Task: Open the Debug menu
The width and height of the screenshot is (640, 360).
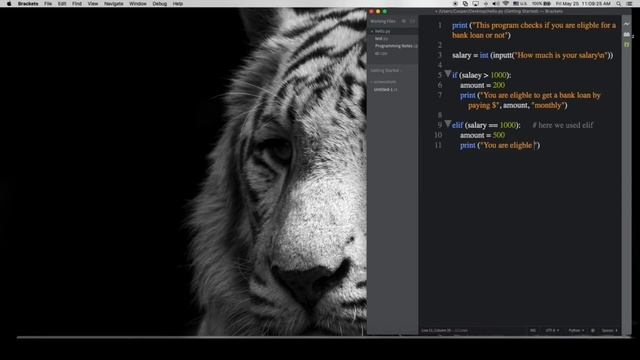Action: point(160,4)
